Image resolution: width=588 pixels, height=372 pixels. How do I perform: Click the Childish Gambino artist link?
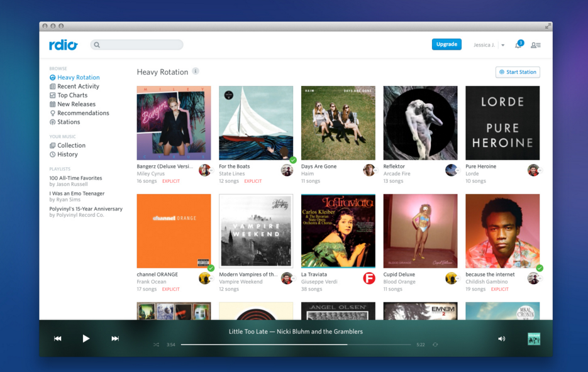click(x=486, y=282)
